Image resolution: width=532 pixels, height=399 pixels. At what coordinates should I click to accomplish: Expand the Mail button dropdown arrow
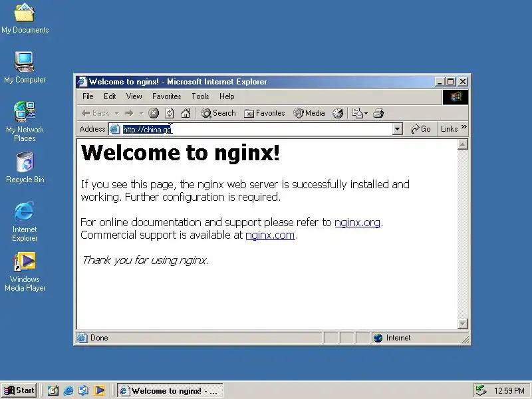coord(366,113)
